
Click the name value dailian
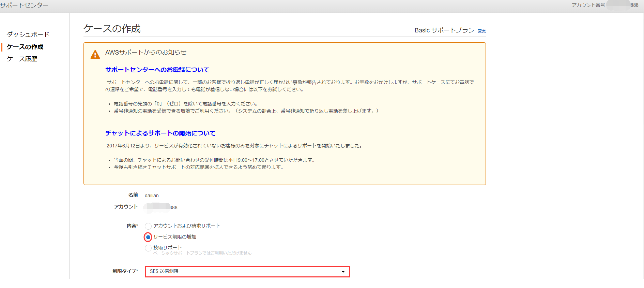click(152, 196)
